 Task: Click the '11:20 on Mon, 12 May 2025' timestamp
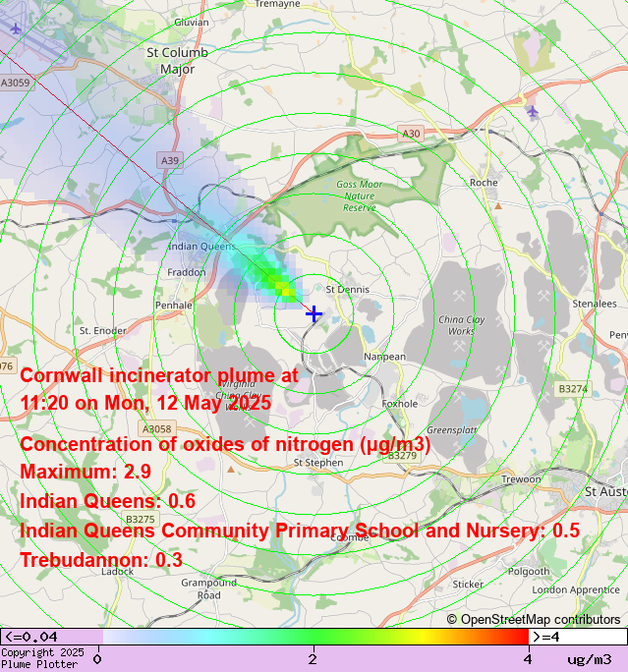pyautogui.click(x=145, y=403)
